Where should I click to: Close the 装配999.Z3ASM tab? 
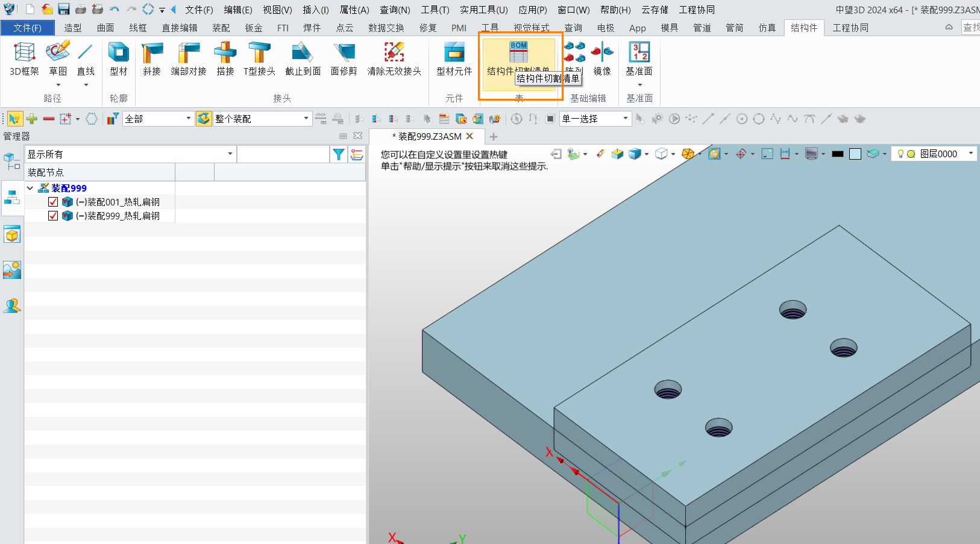470,136
